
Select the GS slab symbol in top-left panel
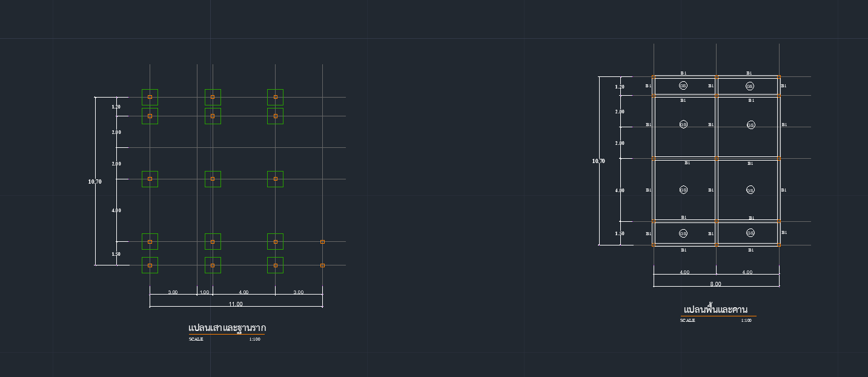coord(683,85)
